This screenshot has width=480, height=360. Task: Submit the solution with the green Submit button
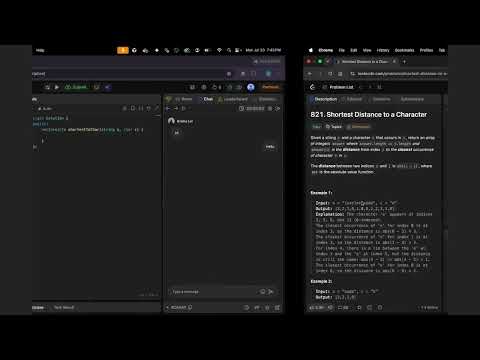click(x=76, y=87)
